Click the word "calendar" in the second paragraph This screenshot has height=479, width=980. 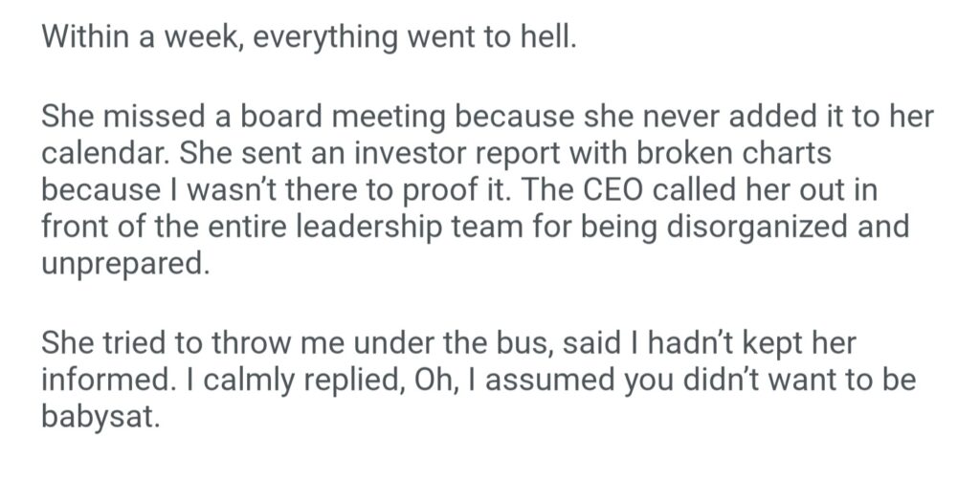[102, 153]
